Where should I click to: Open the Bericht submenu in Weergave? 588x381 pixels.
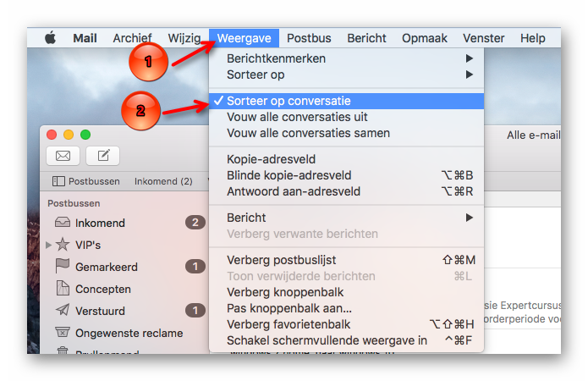coord(347,218)
